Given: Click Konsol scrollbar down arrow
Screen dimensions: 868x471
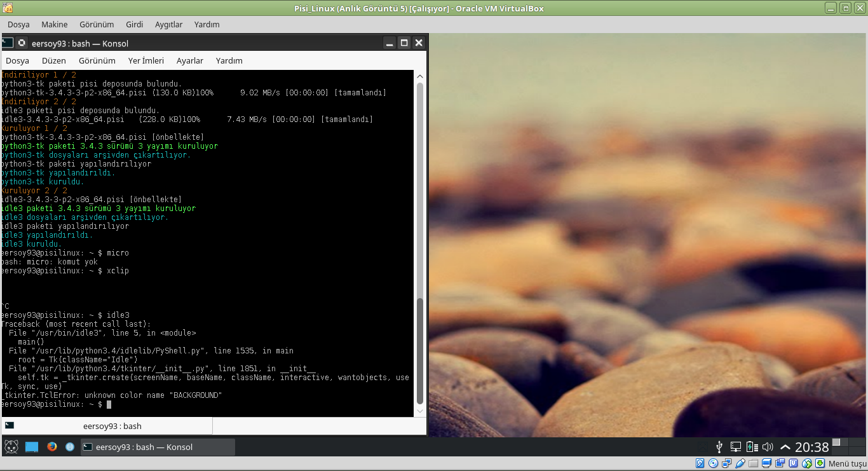Looking at the screenshot, I should [420, 411].
